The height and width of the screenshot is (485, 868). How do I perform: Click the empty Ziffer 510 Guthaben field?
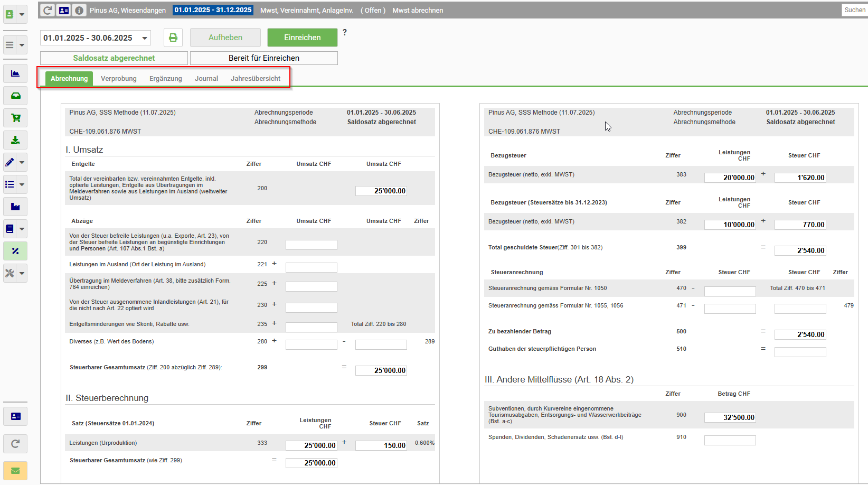click(800, 352)
